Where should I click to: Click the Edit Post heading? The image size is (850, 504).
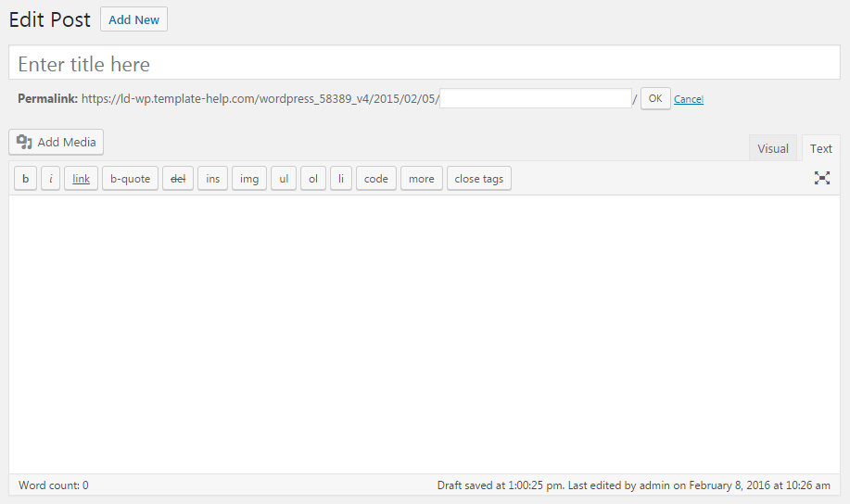point(50,20)
